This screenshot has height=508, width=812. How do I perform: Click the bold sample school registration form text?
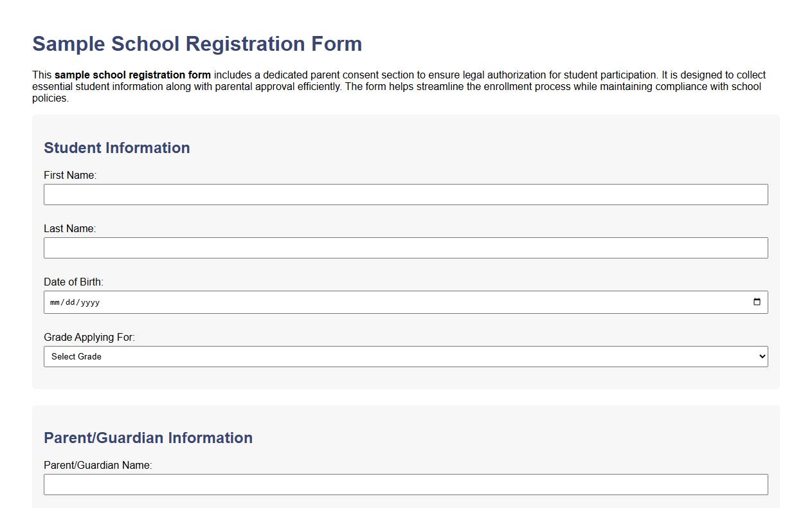click(132, 75)
